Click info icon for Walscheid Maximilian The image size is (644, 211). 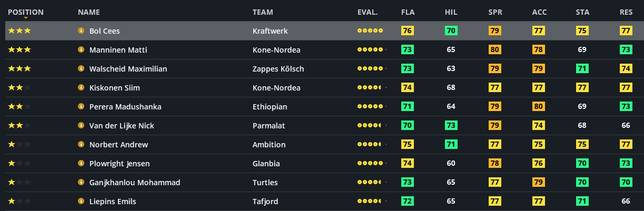tap(81, 69)
